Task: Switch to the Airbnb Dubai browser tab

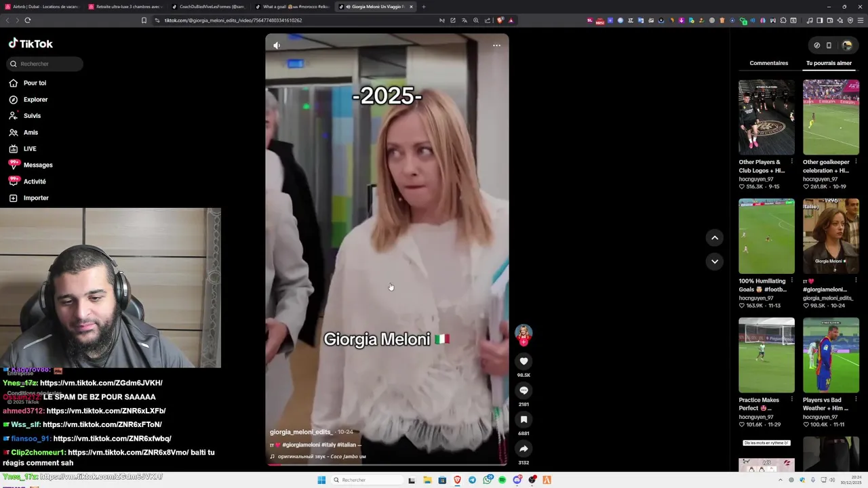Action: click(x=41, y=7)
